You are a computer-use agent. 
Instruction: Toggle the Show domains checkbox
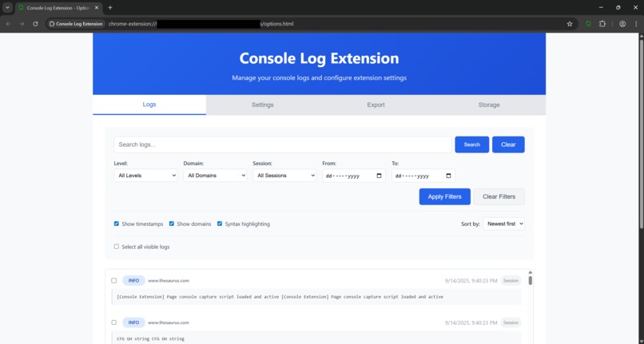pos(172,223)
